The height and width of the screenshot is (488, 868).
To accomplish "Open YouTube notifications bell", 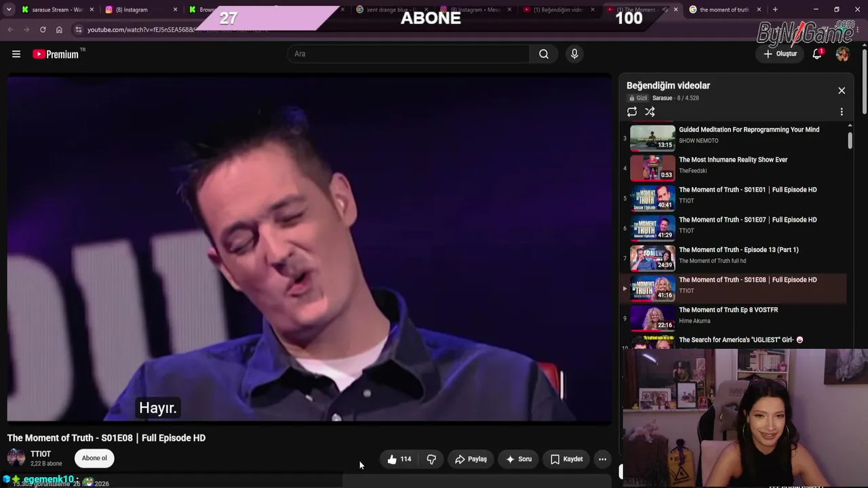I will click(817, 54).
